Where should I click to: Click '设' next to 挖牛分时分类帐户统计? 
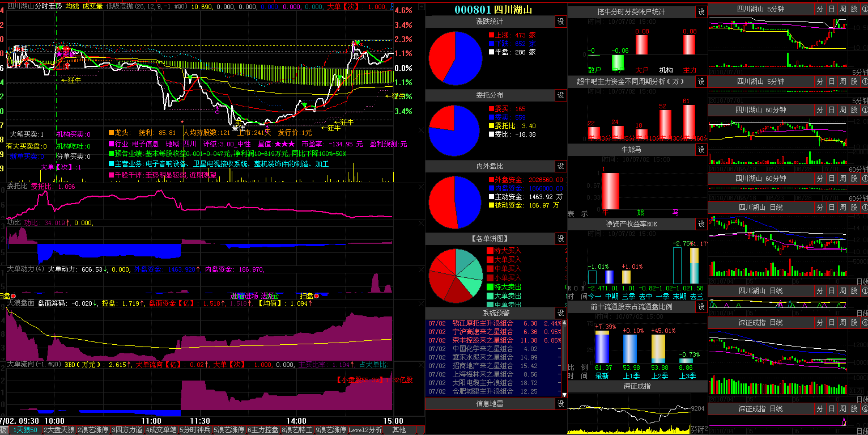tap(701, 12)
